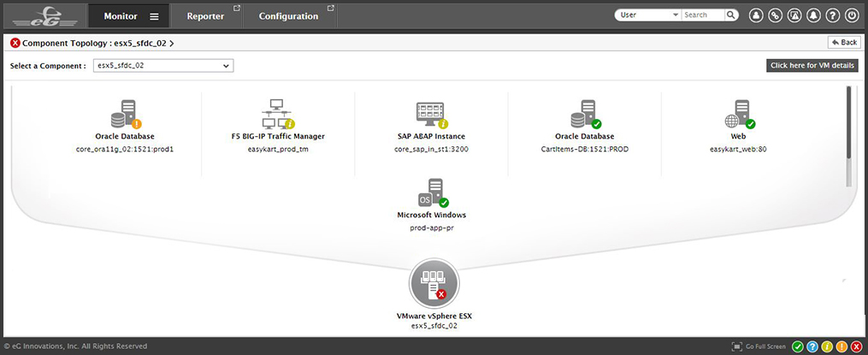Click the eG Innovations copyright text
The height and width of the screenshot is (355, 868).
coord(76,346)
